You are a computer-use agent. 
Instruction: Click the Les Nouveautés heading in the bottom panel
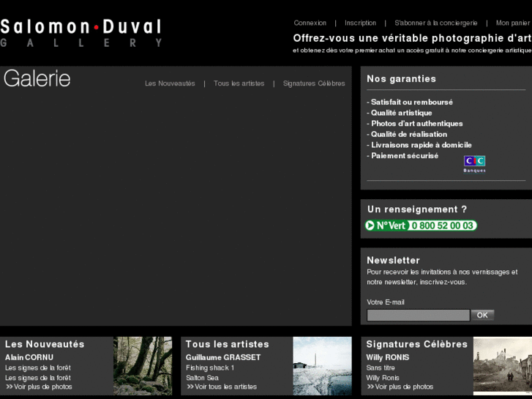[x=45, y=344]
